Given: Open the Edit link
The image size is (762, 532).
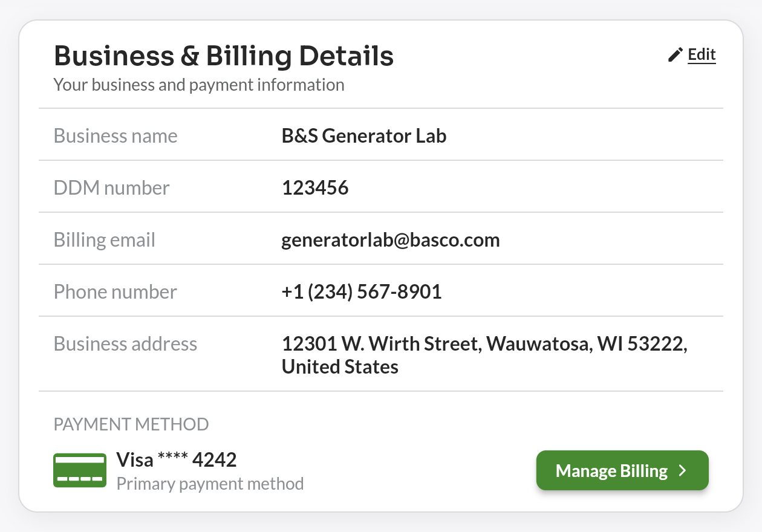Looking at the screenshot, I should (702, 55).
